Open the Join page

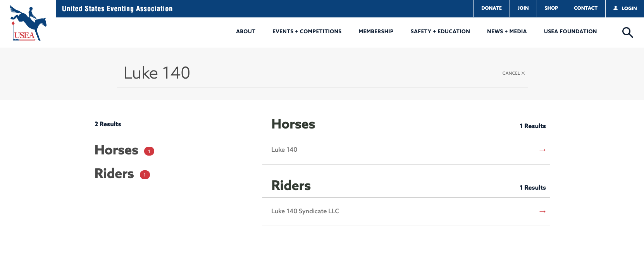(x=523, y=8)
